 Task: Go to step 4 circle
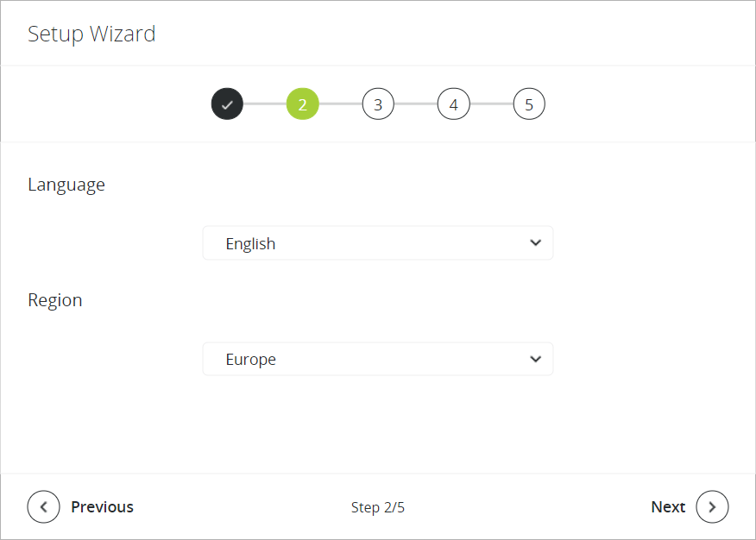click(x=453, y=104)
